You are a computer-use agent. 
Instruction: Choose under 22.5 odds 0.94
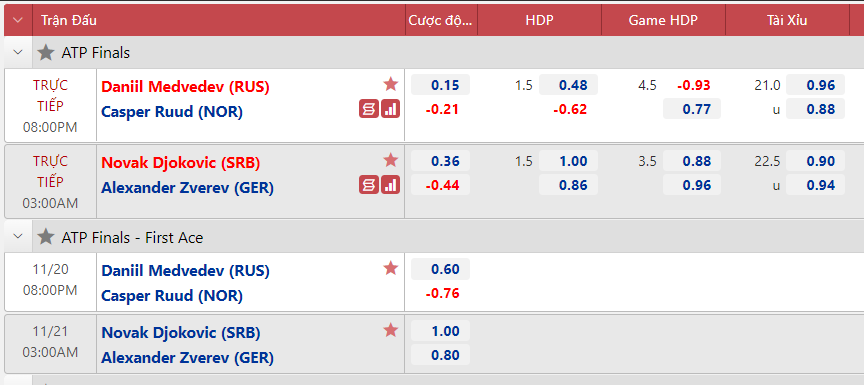pos(816,185)
